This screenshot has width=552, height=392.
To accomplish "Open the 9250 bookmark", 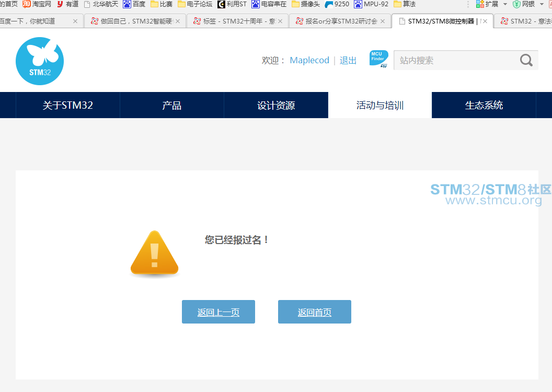I will click(x=337, y=4).
